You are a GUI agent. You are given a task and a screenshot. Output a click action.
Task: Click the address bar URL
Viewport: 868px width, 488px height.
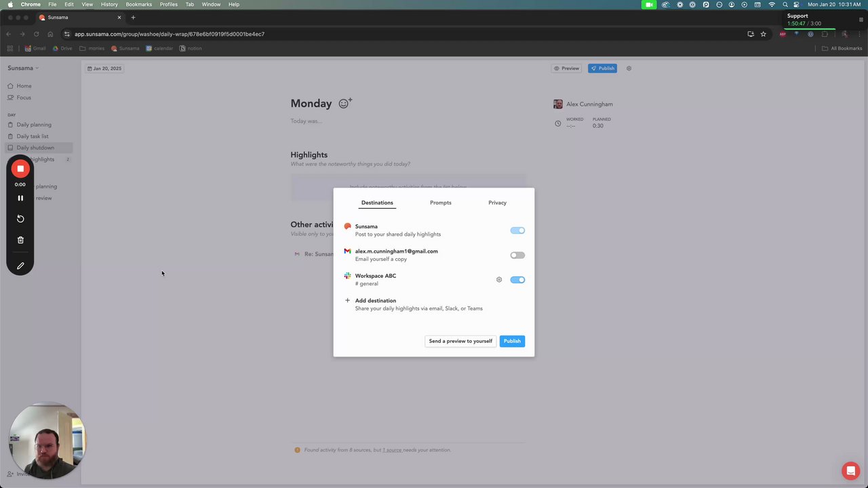[x=170, y=34]
